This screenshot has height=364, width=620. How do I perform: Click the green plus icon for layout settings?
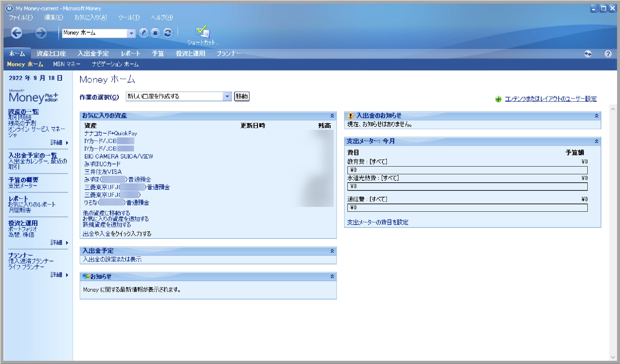click(x=498, y=99)
